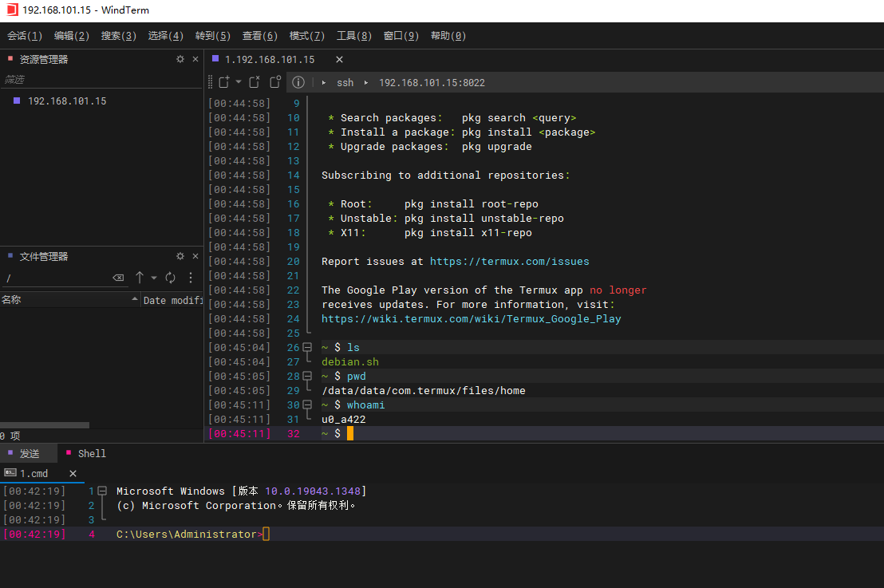Open the 模式(7) menu
Image resolution: width=884 pixels, height=588 pixels.
pyautogui.click(x=306, y=36)
